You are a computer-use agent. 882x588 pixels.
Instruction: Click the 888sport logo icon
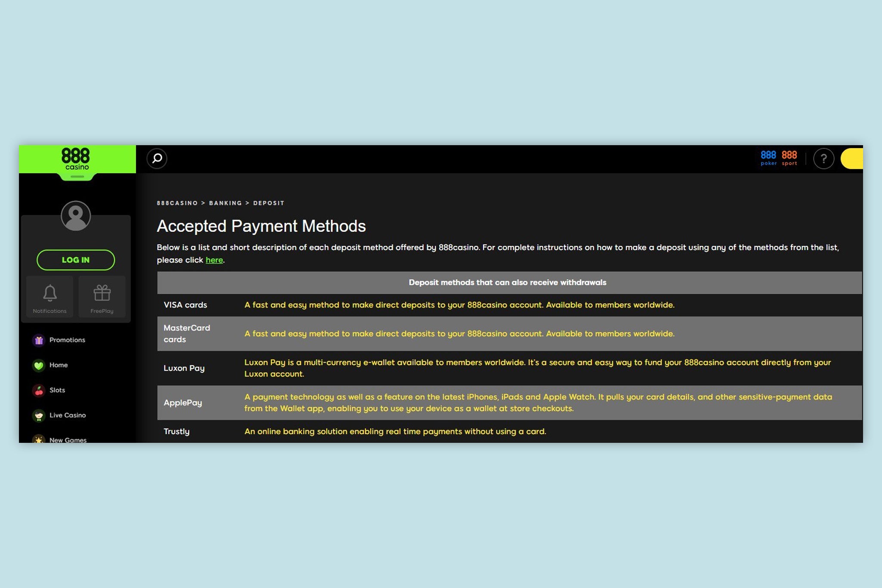(x=790, y=158)
